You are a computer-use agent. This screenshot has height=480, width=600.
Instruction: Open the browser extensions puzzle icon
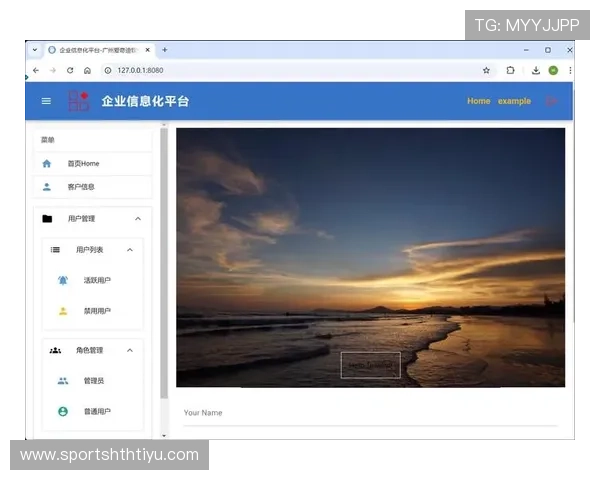pyautogui.click(x=510, y=70)
